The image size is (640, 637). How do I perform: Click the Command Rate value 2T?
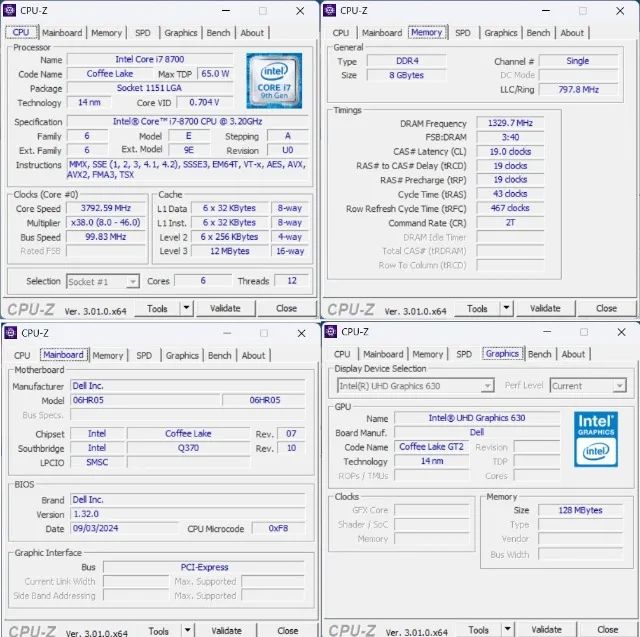pyautogui.click(x=510, y=223)
